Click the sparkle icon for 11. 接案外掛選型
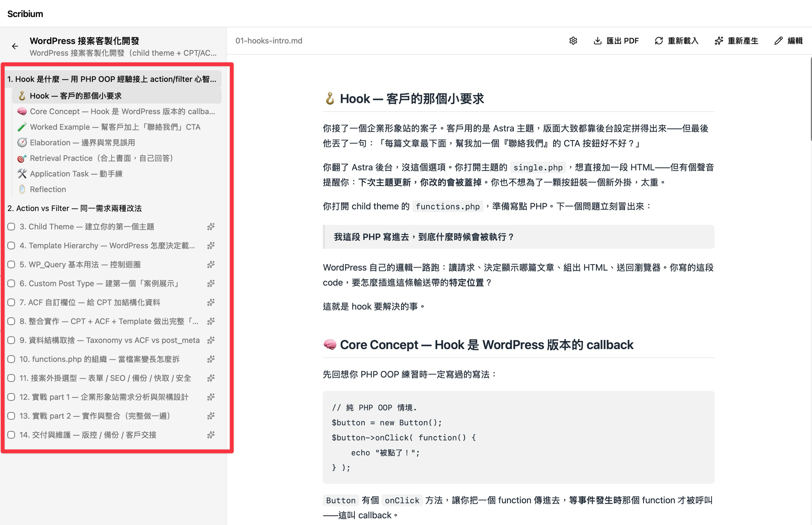 pyautogui.click(x=211, y=378)
